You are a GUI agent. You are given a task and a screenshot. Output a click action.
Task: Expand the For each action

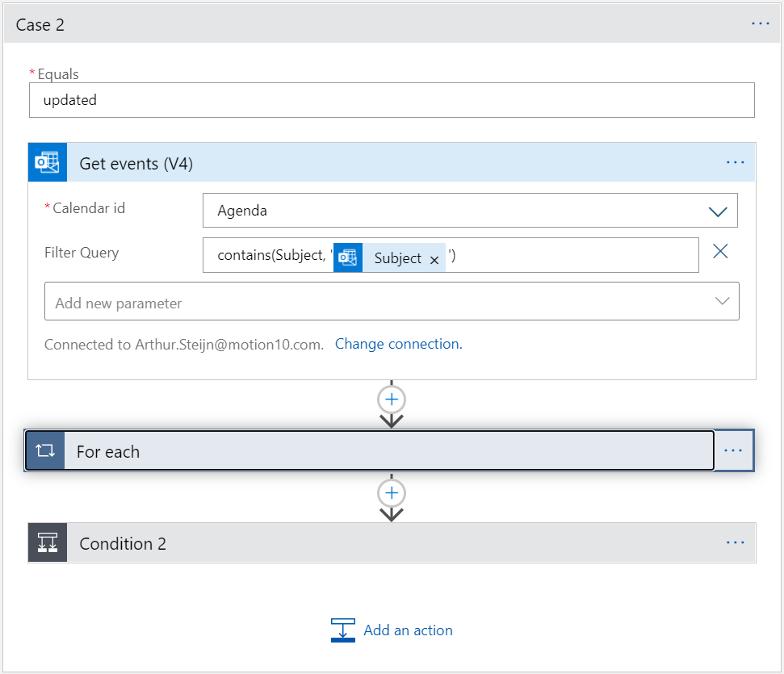[388, 450]
